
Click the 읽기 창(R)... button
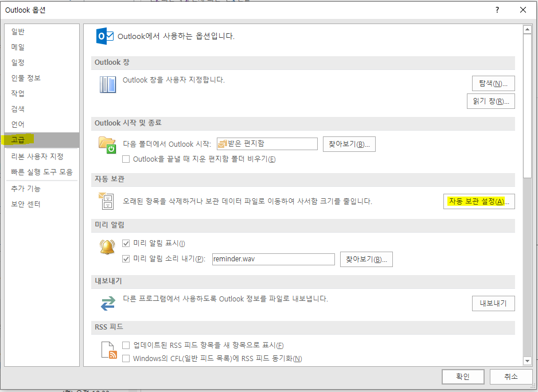click(491, 101)
